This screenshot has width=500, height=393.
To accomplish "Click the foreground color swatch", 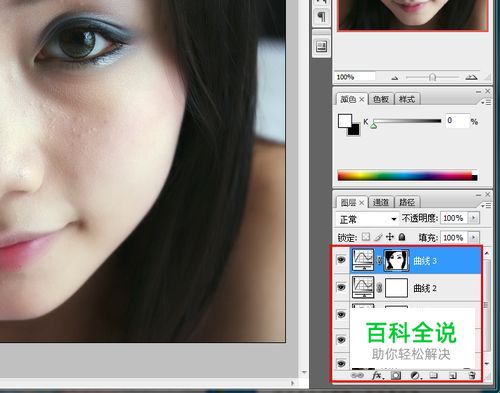I will (345, 121).
